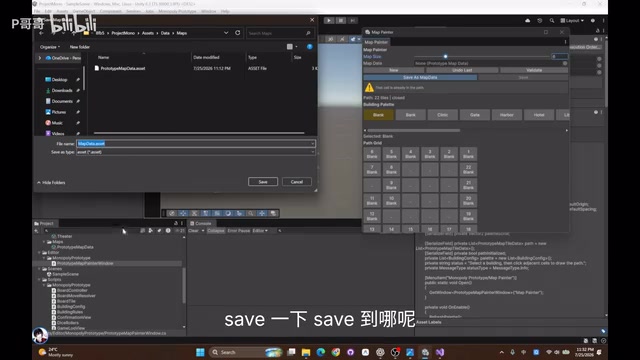Click New button in Map Painter
The image size is (640, 360).
tap(393, 70)
